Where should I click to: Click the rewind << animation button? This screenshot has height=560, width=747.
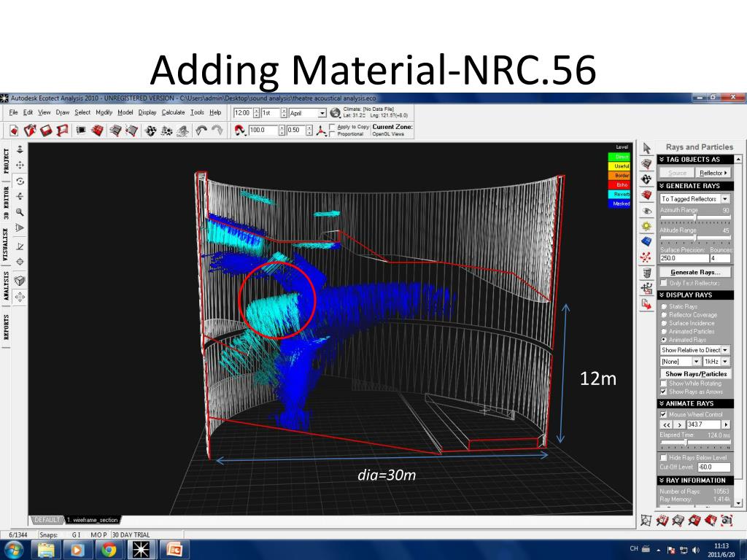coord(666,424)
